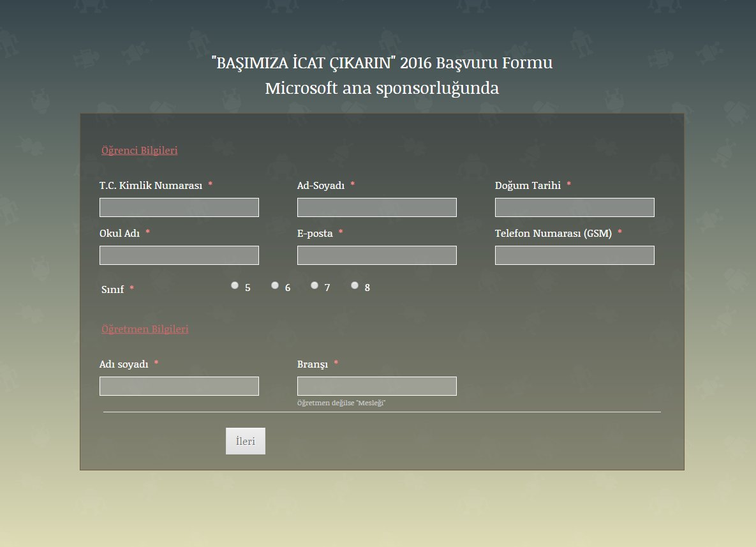Click the Okul Adı label
This screenshot has width=756, height=547.
(119, 233)
